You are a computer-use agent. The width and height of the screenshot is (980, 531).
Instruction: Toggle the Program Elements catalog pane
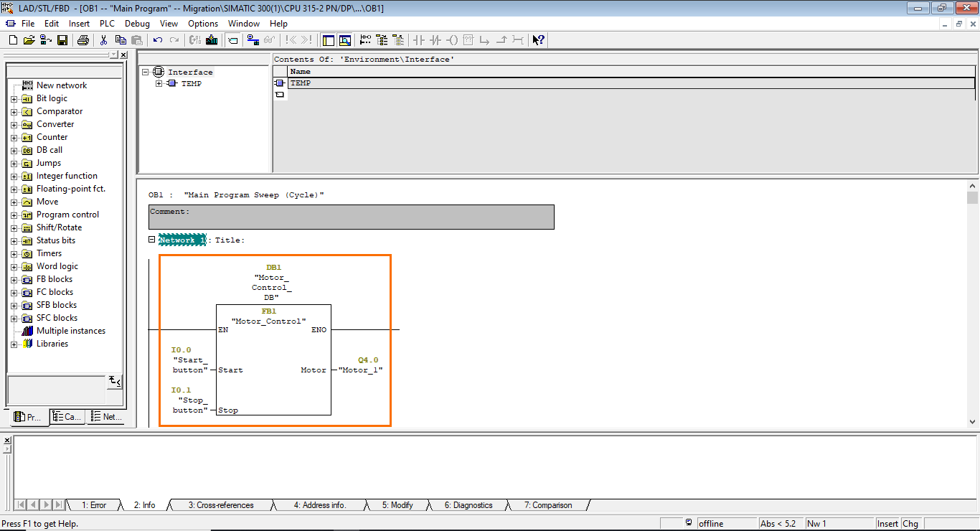pos(328,40)
